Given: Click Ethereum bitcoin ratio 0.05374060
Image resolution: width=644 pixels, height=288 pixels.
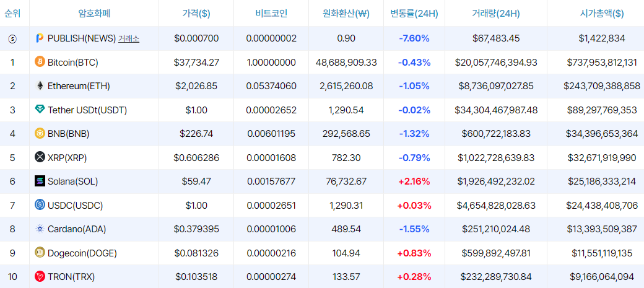Looking at the screenshot, I should click(x=271, y=86).
